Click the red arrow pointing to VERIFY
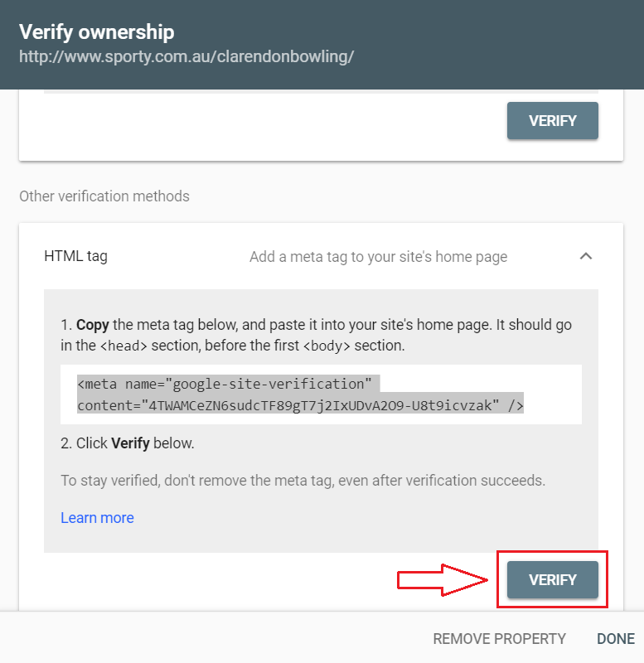This screenshot has width=644, height=663. 443,579
